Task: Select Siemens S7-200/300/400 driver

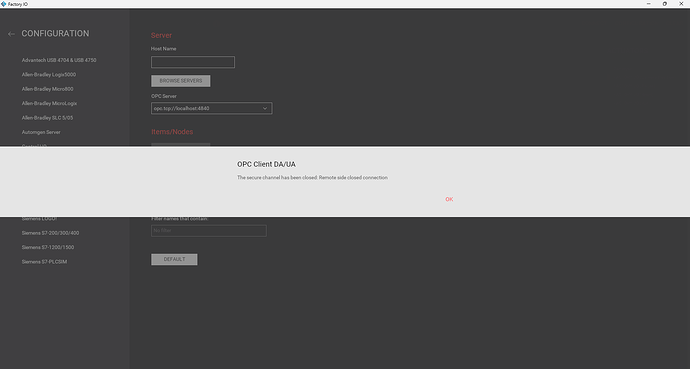Action: click(x=51, y=233)
